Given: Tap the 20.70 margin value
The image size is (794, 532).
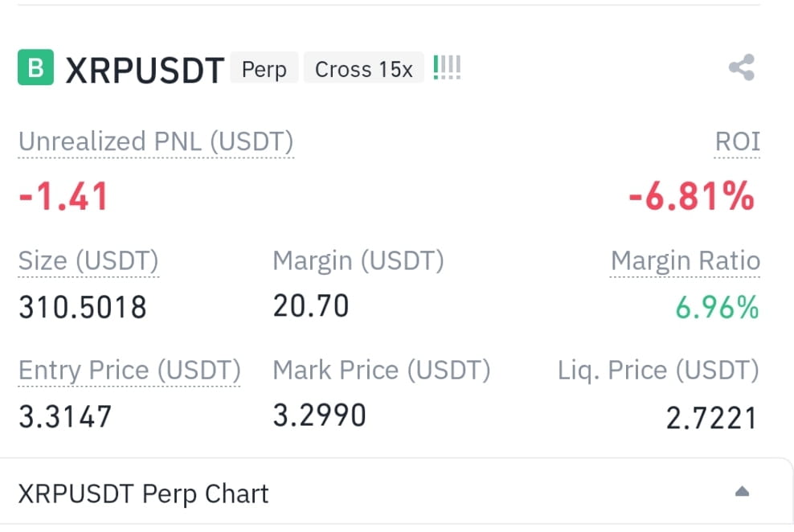Looking at the screenshot, I should pyautogui.click(x=311, y=306).
